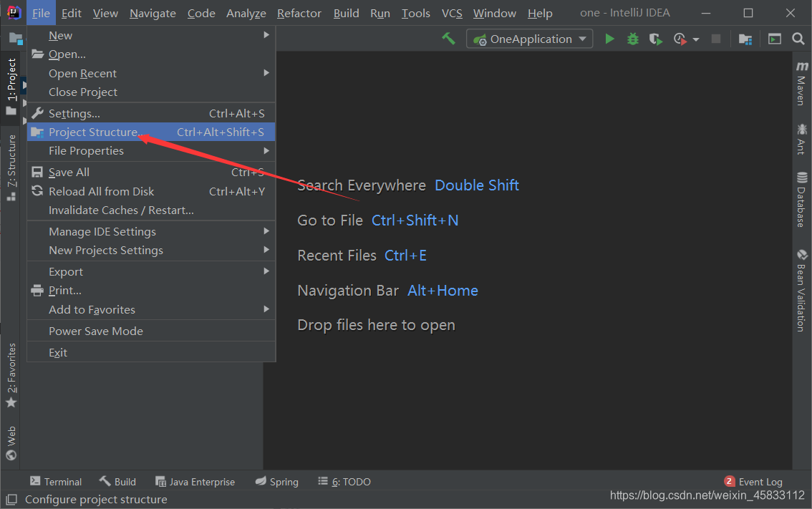The height and width of the screenshot is (509, 812).
Task: Open Project Structure toolbar icon
Action: tap(745, 39)
